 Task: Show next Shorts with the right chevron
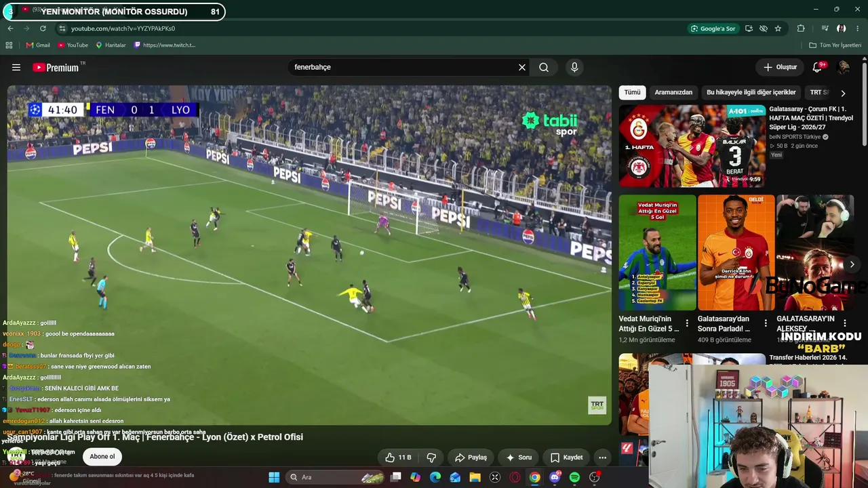(852, 264)
